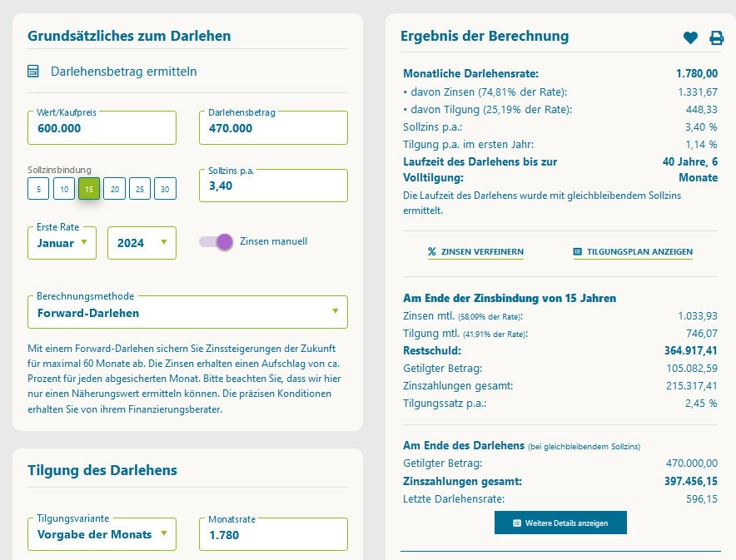The width and height of the screenshot is (736, 560).
Task: Click into the Wert/Kaufpreis field
Action: [102, 128]
